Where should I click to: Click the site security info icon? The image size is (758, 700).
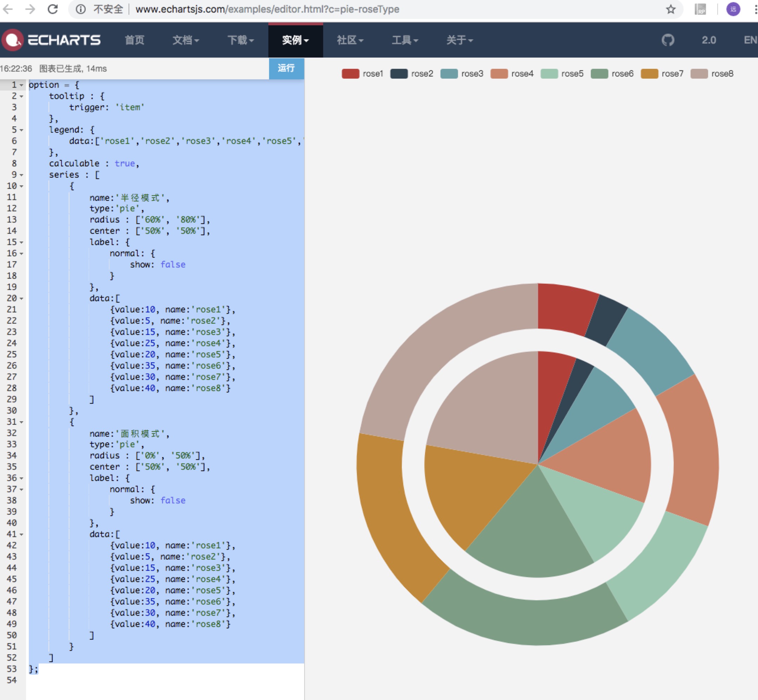[x=80, y=9]
